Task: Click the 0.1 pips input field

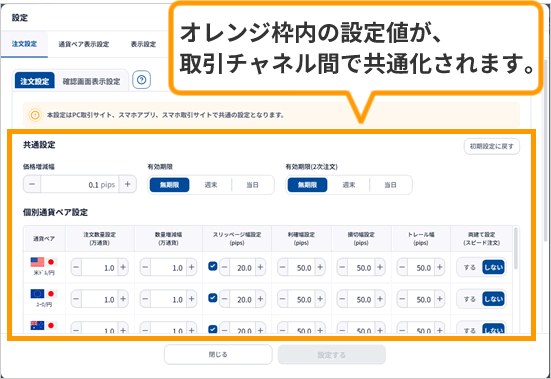Action: [x=80, y=184]
